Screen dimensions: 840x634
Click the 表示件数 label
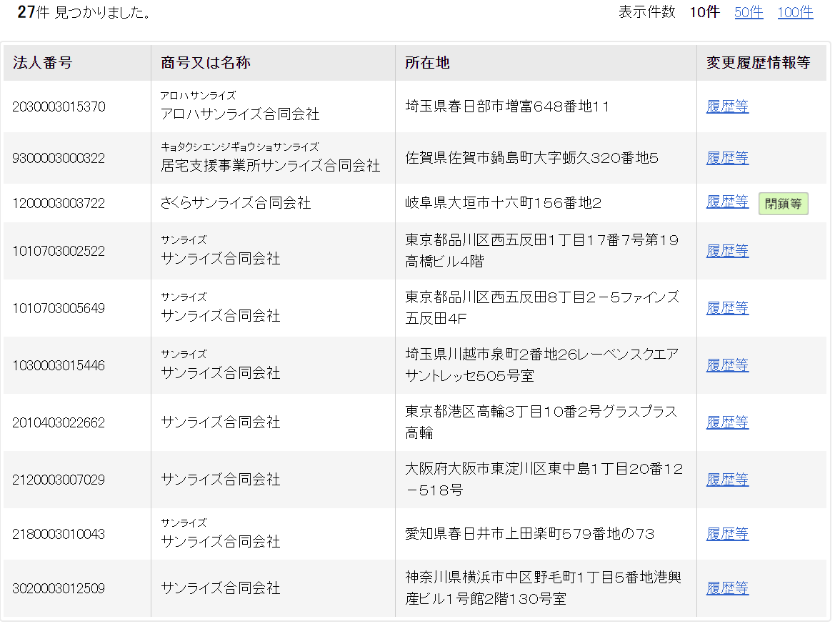[x=647, y=12]
